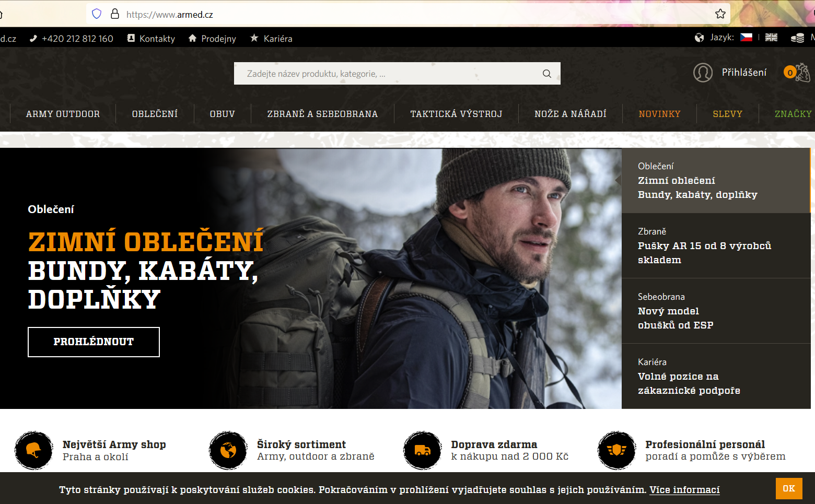The width and height of the screenshot is (815, 504).
Task: Focus the product search input field
Action: (x=387, y=74)
